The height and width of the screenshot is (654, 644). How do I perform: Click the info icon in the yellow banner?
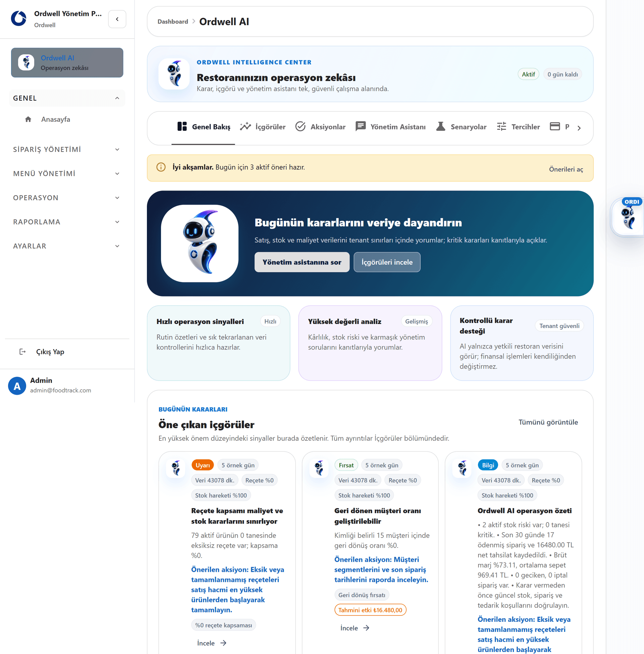click(161, 167)
